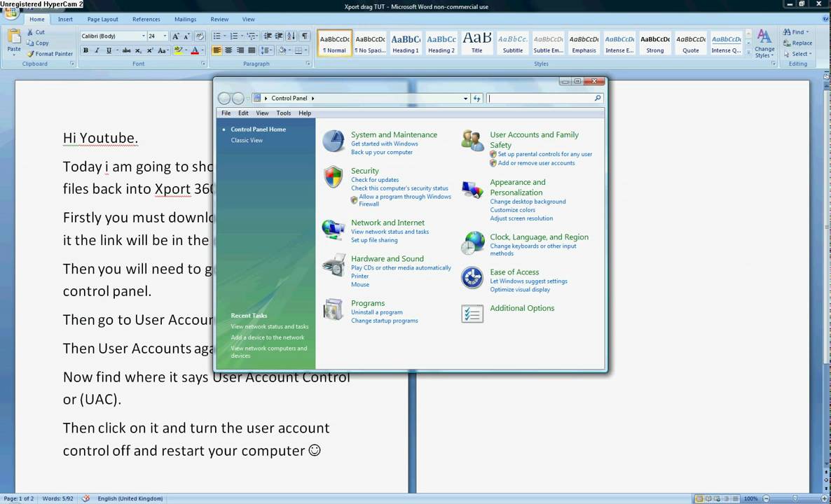This screenshot has height=504, width=831.
Task: Click the Multilevel List icon
Action: [x=252, y=36]
